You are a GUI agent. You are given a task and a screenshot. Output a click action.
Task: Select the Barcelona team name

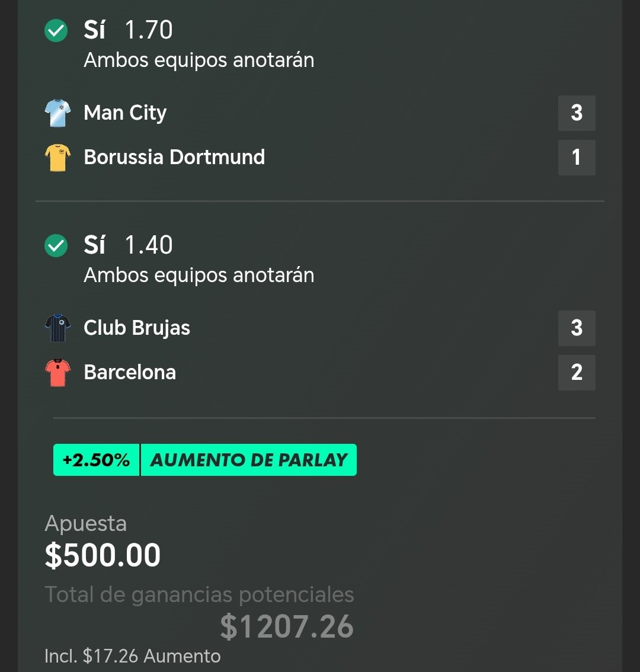pyautogui.click(x=130, y=372)
